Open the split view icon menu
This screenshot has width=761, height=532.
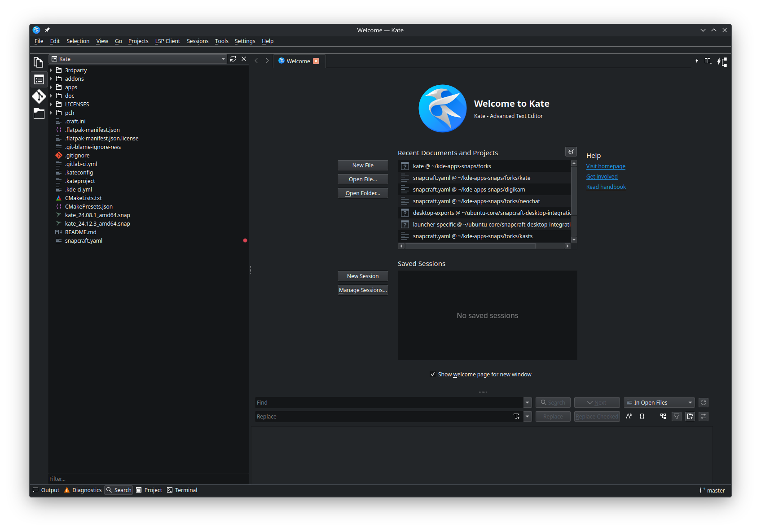click(x=708, y=61)
